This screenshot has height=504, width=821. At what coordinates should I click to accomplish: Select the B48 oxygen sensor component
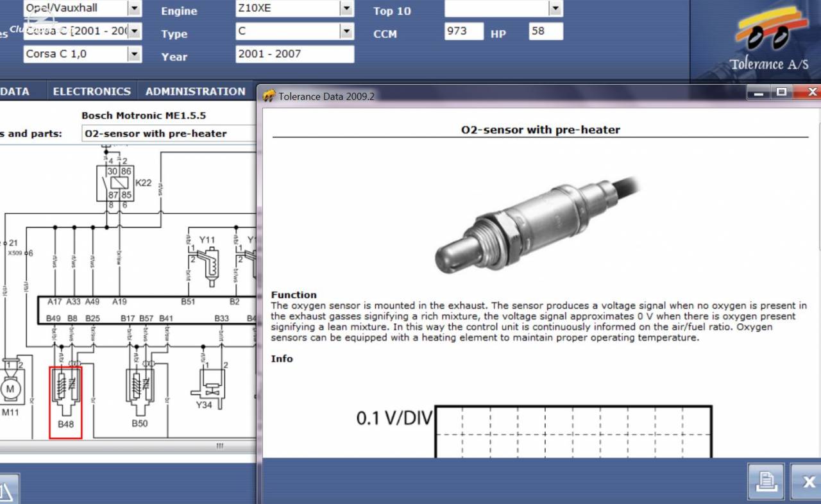[x=65, y=403]
